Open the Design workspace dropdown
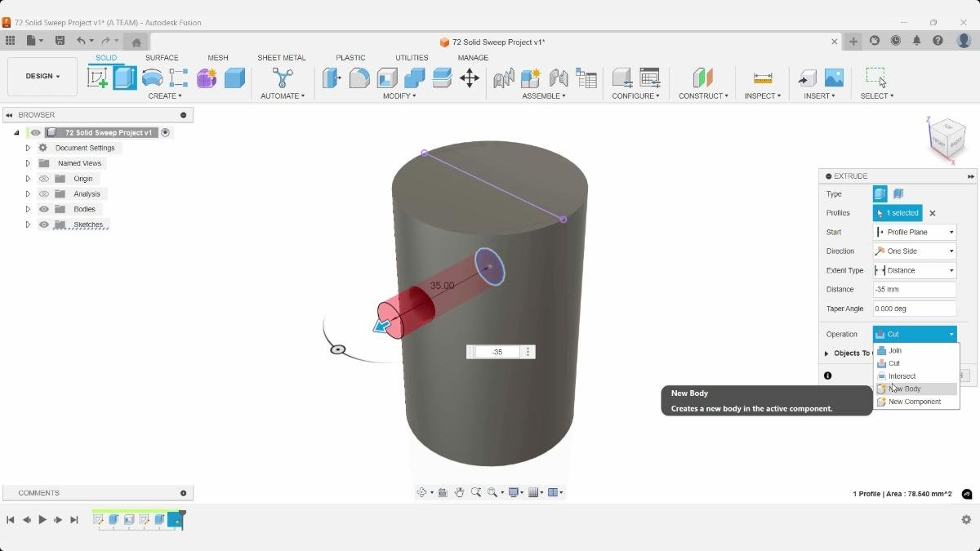 [42, 77]
